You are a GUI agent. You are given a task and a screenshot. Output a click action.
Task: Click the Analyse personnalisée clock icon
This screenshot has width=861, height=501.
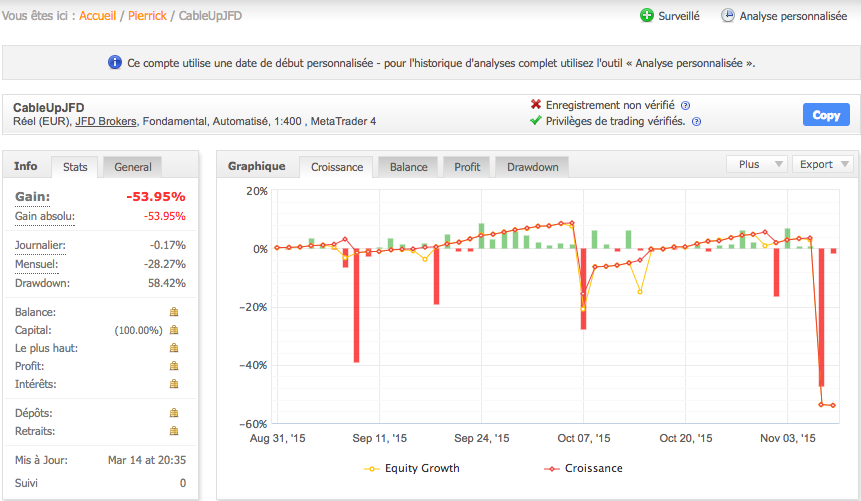tap(728, 16)
